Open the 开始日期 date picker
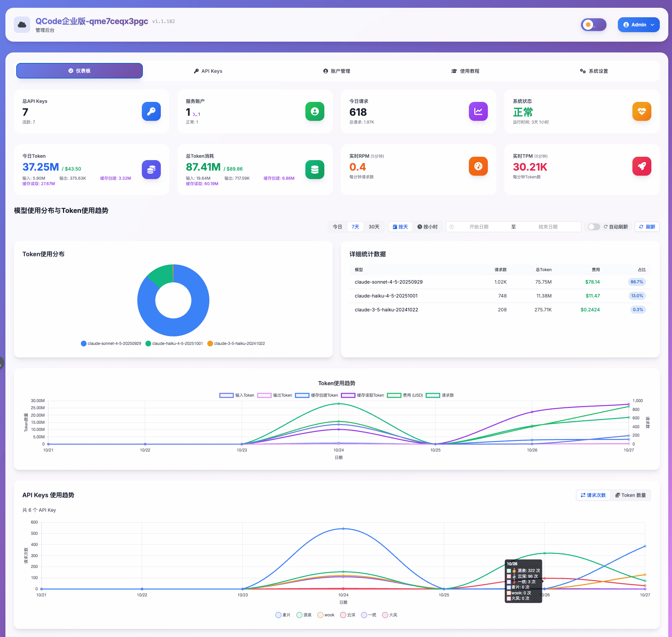Image resolution: width=672 pixels, height=637 pixels. (x=478, y=227)
